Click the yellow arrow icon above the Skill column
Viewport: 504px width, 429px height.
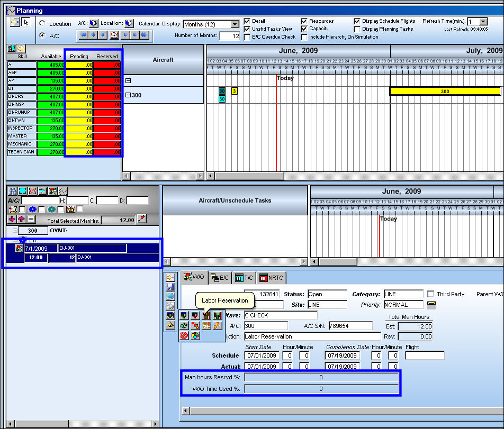(21, 49)
